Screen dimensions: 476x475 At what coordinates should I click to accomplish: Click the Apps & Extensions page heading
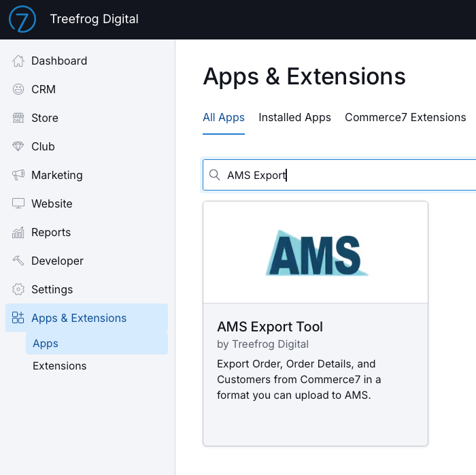point(304,76)
